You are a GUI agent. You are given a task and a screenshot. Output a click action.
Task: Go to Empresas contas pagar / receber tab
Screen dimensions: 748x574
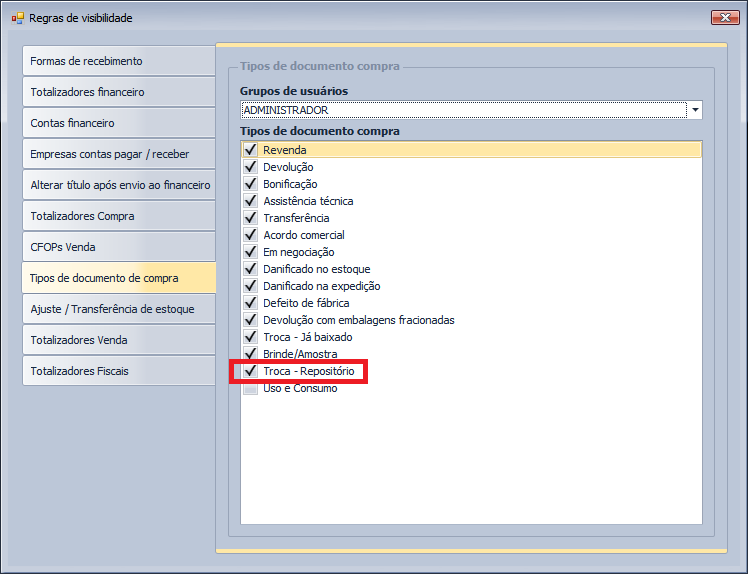pyautogui.click(x=118, y=154)
